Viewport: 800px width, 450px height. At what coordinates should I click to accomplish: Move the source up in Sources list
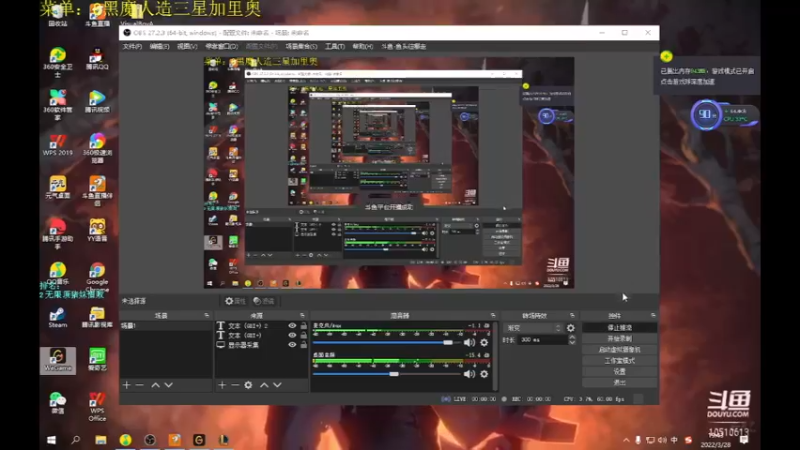pyautogui.click(x=264, y=385)
